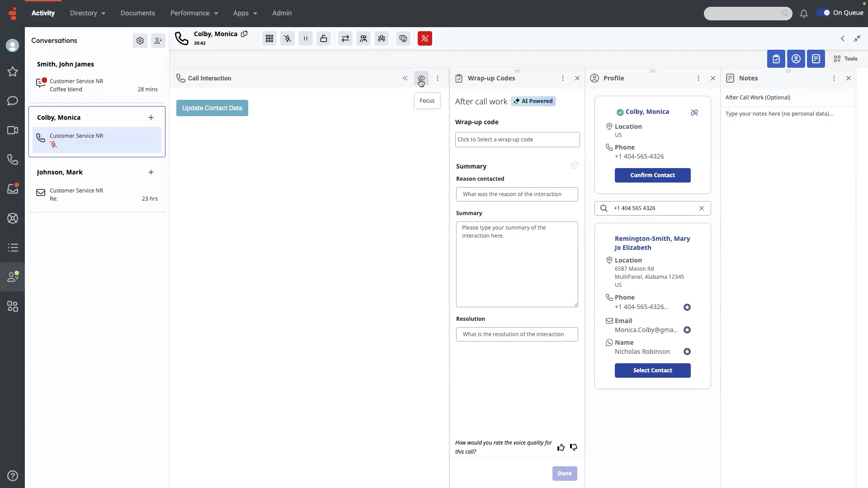Put the call on hold
The width and height of the screenshot is (868, 488).
(x=306, y=39)
